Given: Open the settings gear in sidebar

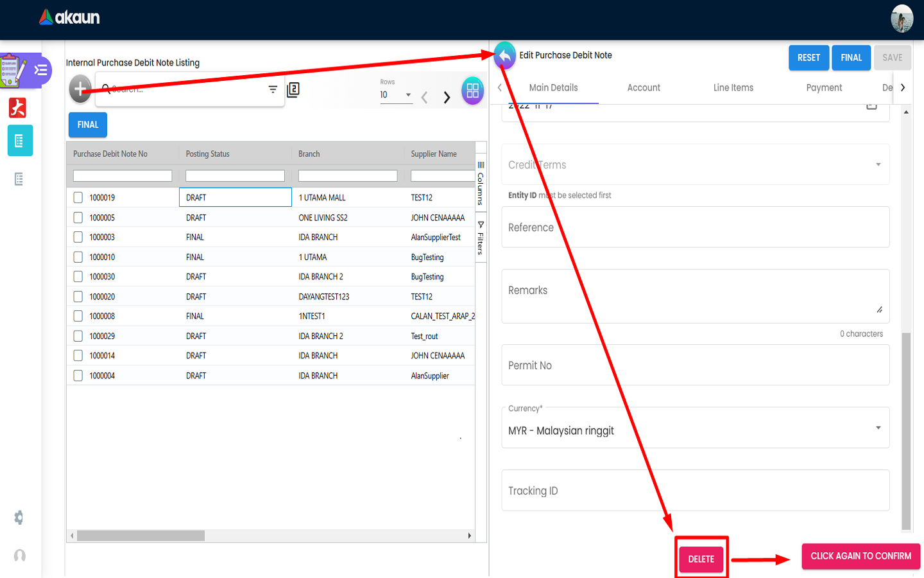Looking at the screenshot, I should click(x=19, y=518).
